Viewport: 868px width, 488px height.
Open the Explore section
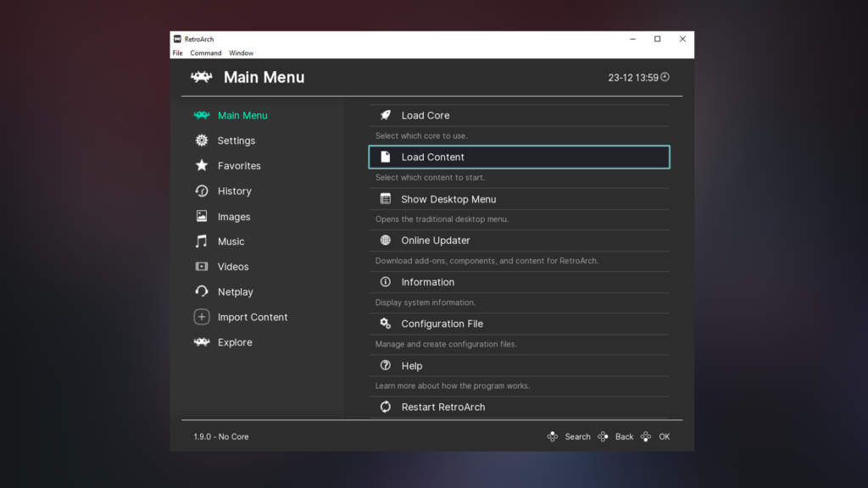coord(235,342)
